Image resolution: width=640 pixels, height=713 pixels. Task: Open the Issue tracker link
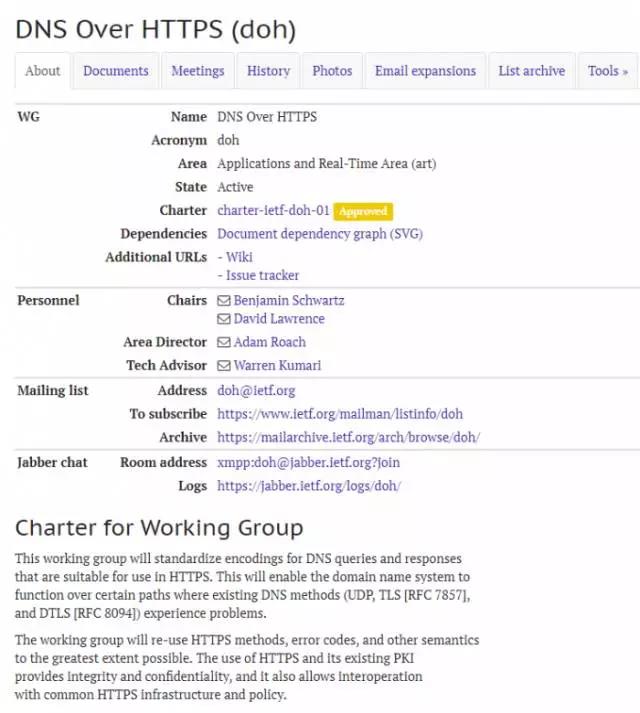(x=262, y=275)
